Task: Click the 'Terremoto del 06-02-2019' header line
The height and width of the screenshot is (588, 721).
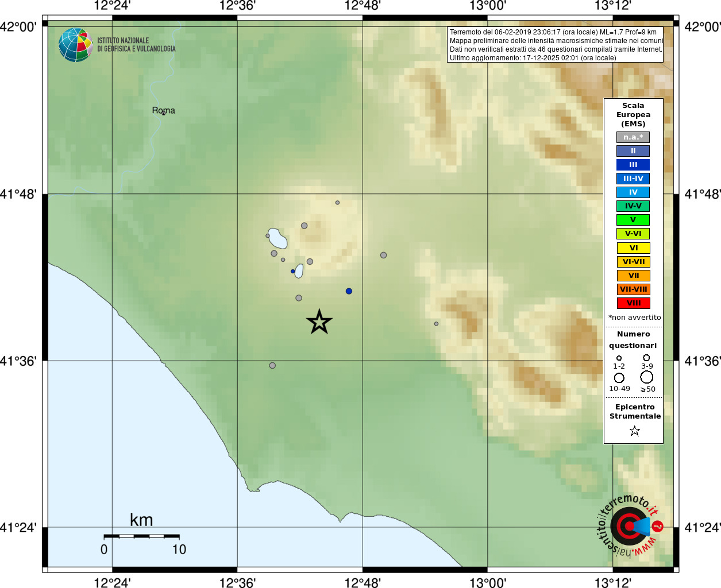Action: point(553,32)
